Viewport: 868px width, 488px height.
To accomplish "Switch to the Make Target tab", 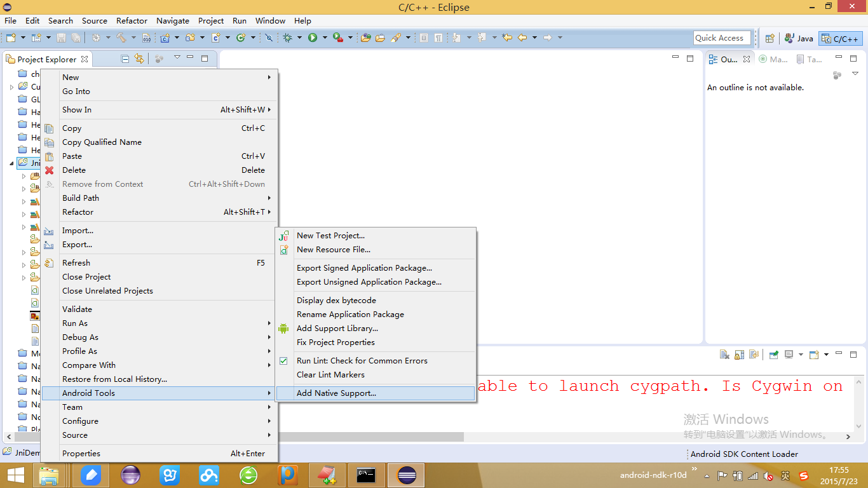I will 773,59.
